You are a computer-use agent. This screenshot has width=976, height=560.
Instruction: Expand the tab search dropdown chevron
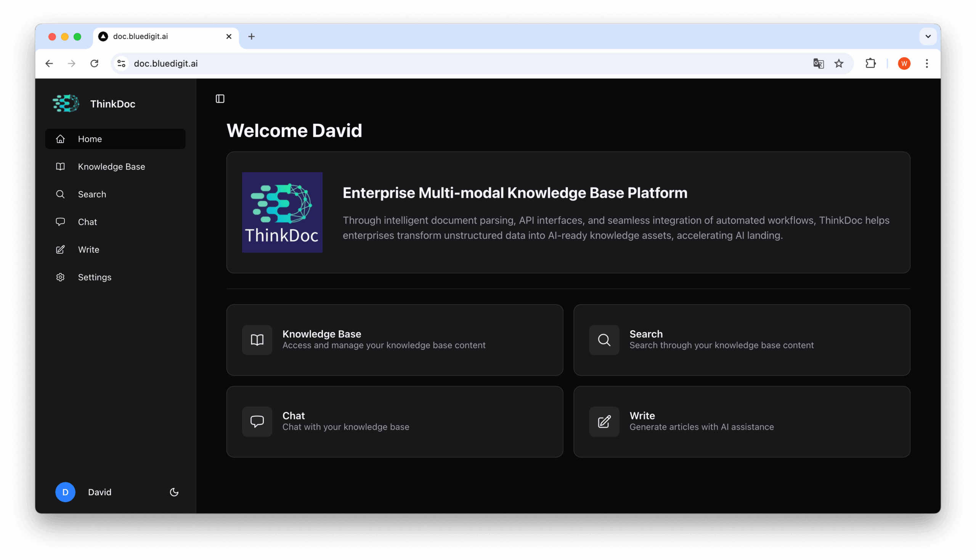click(x=928, y=37)
